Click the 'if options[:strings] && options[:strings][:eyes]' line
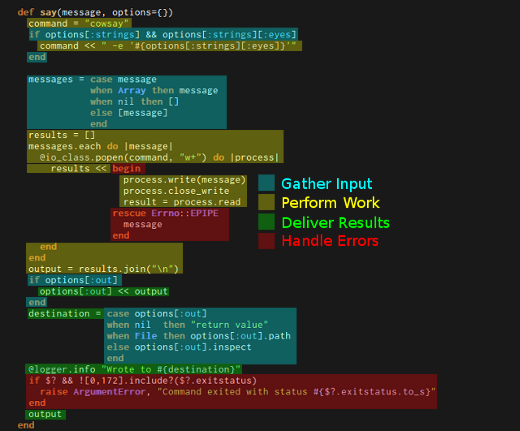This screenshot has height=431, width=520. coord(163,35)
